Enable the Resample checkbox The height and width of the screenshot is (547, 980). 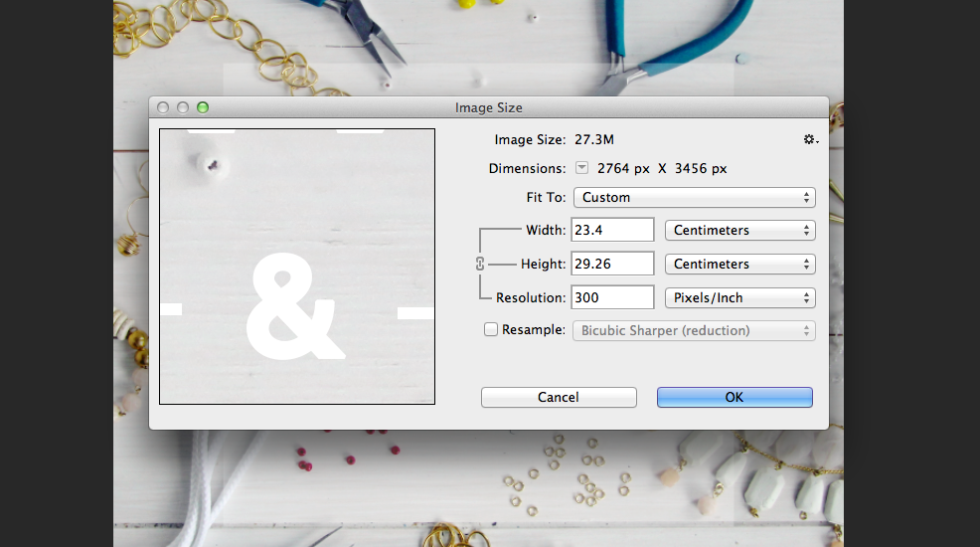(x=491, y=329)
